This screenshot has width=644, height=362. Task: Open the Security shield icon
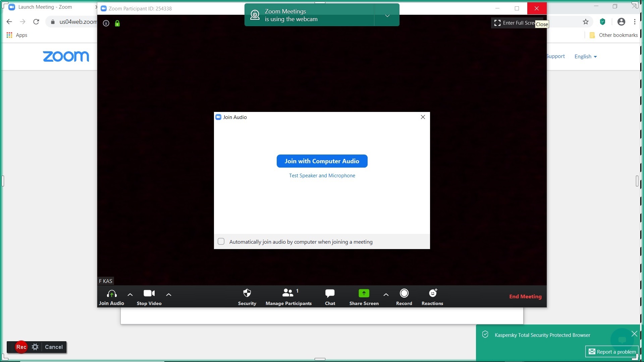pyautogui.click(x=247, y=293)
